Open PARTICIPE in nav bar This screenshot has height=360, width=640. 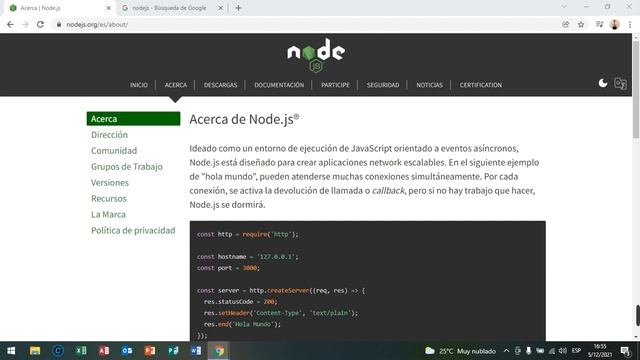pos(335,85)
